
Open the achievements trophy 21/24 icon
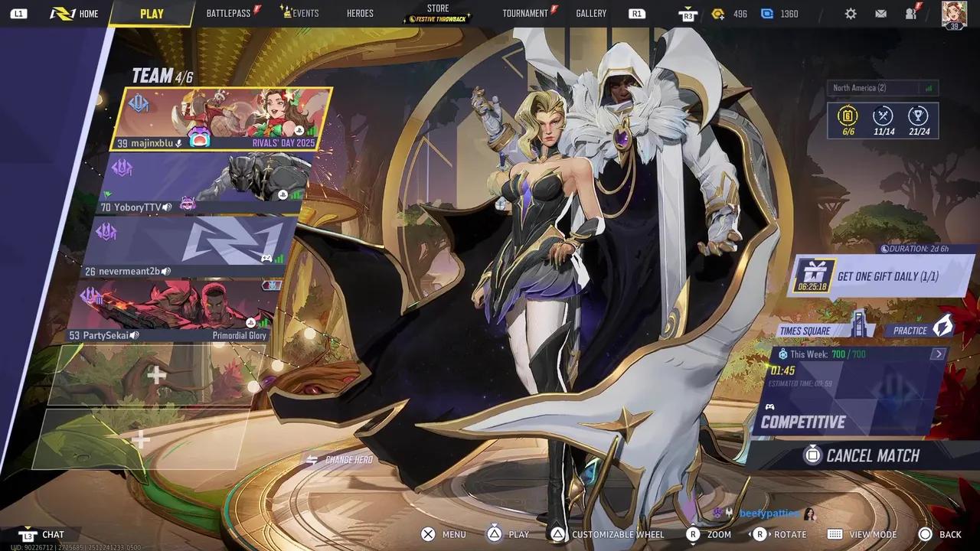918,117
